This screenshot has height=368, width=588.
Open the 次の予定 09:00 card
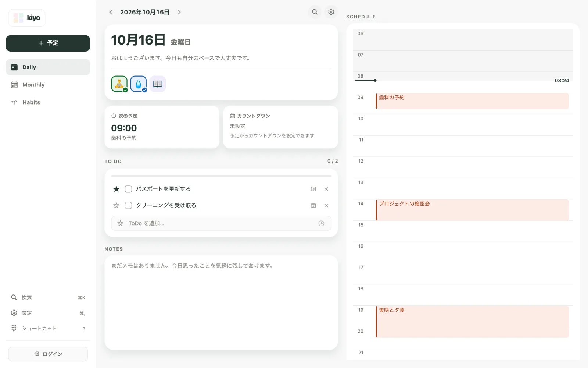point(162,127)
